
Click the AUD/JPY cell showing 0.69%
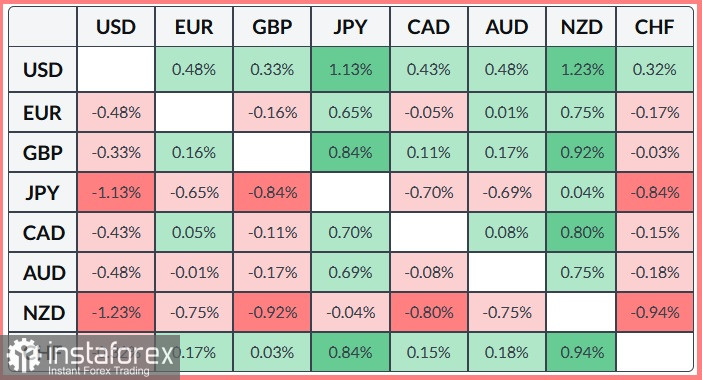[351, 273]
